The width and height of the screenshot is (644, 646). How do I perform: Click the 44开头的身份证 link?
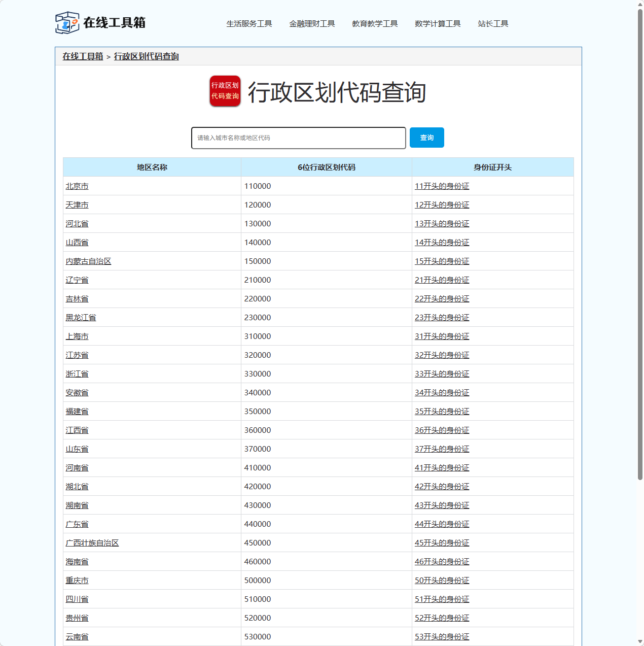point(442,524)
